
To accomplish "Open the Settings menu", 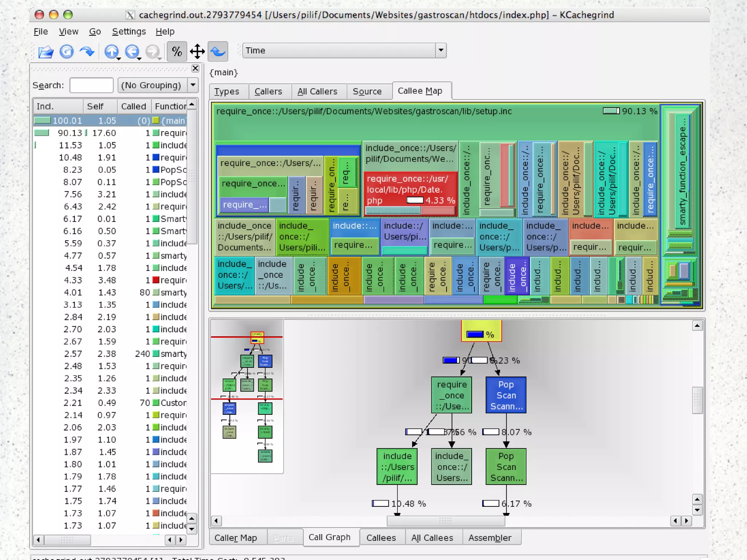I will click(x=128, y=32).
